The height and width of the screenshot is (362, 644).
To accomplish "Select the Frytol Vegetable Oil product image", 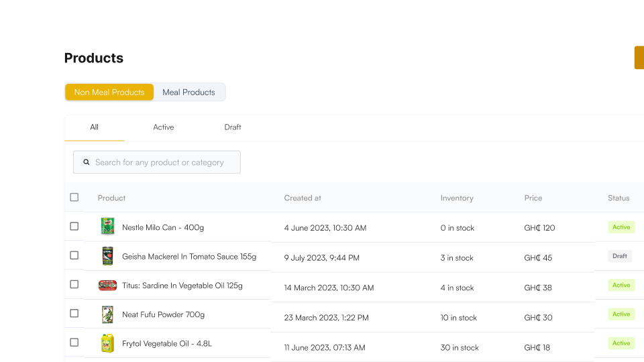I will tap(107, 343).
